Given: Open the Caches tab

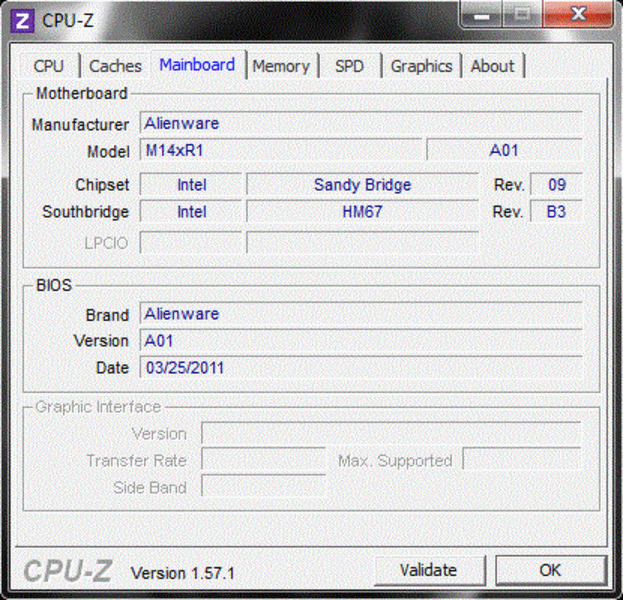Looking at the screenshot, I should 115,66.
